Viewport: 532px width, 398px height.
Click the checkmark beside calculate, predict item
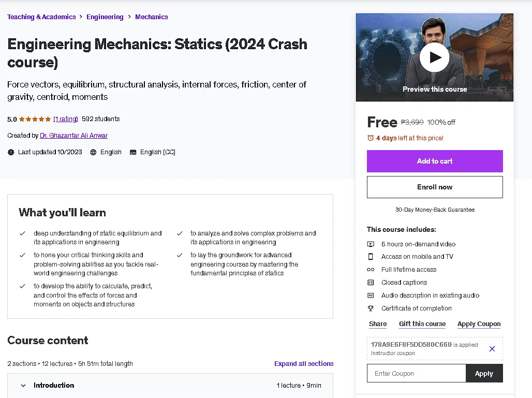[22, 286]
